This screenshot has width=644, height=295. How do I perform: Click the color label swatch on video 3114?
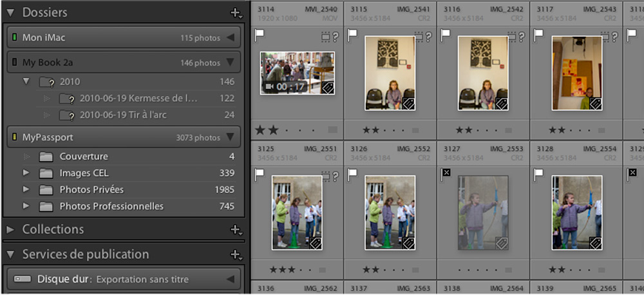(x=333, y=130)
